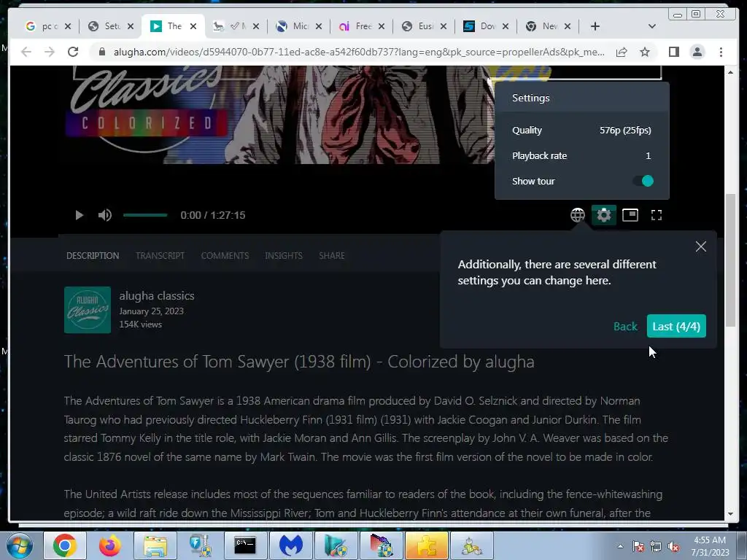Go back in browser history

pyautogui.click(x=26, y=52)
